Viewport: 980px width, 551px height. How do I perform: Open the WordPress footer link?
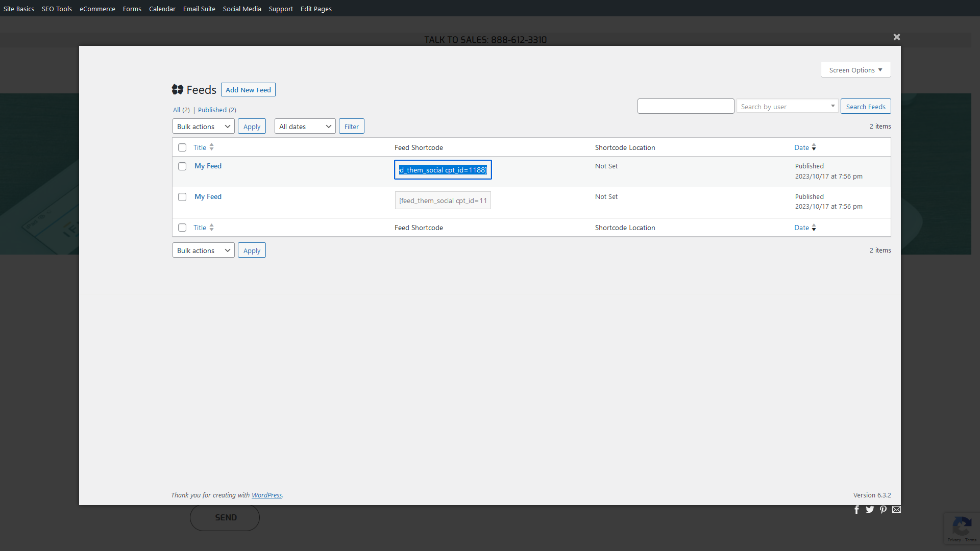266,495
